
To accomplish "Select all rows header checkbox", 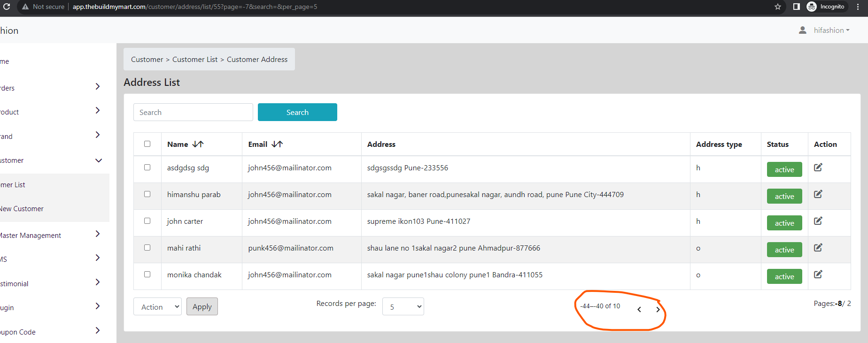I will pos(147,144).
